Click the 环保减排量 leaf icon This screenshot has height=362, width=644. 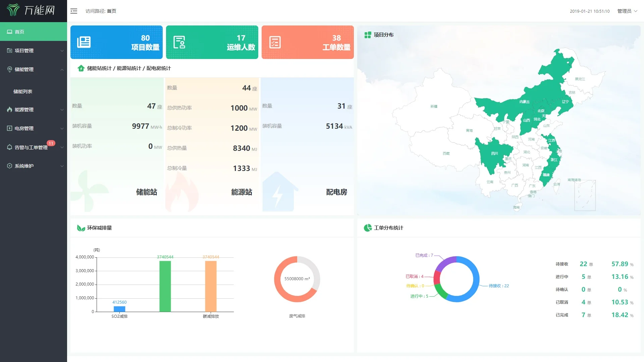tap(81, 228)
